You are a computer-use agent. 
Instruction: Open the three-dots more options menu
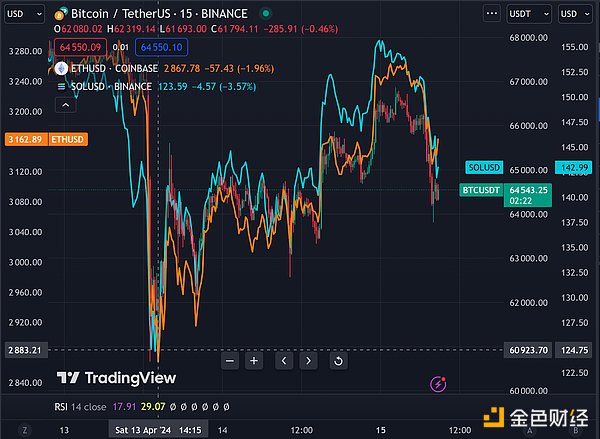click(491, 14)
